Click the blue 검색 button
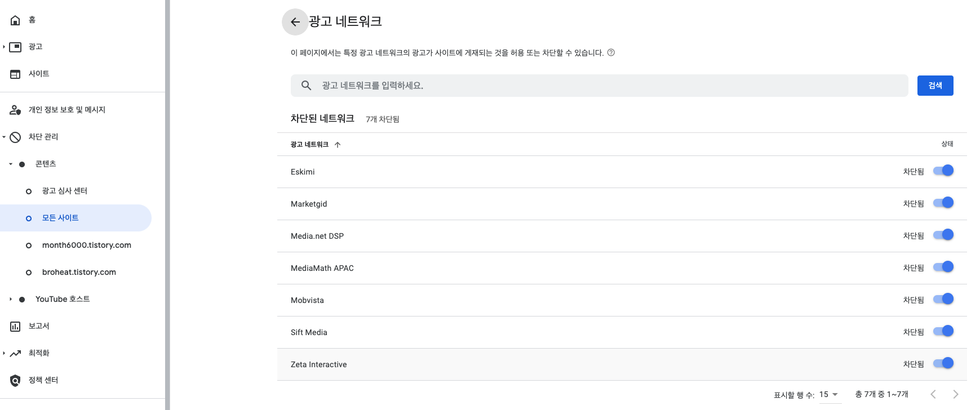This screenshot has height=410, width=980. point(935,86)
